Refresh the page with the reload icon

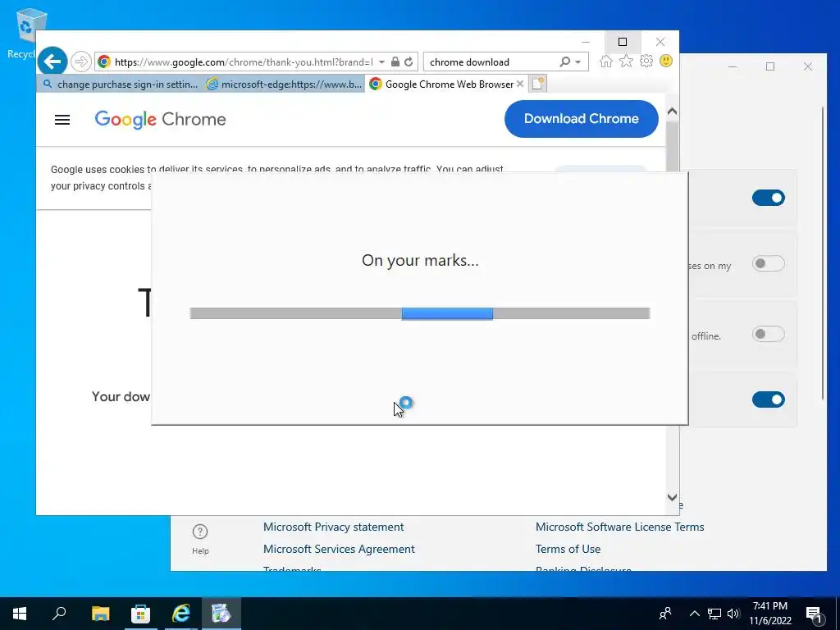[x=409, y=62]
